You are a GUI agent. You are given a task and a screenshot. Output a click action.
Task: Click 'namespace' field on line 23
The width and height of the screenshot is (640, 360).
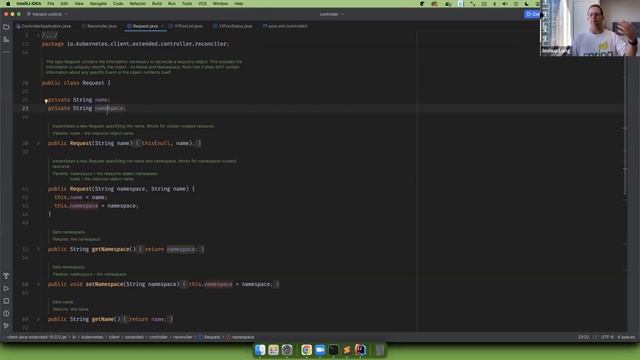click(x=109, y=108)
